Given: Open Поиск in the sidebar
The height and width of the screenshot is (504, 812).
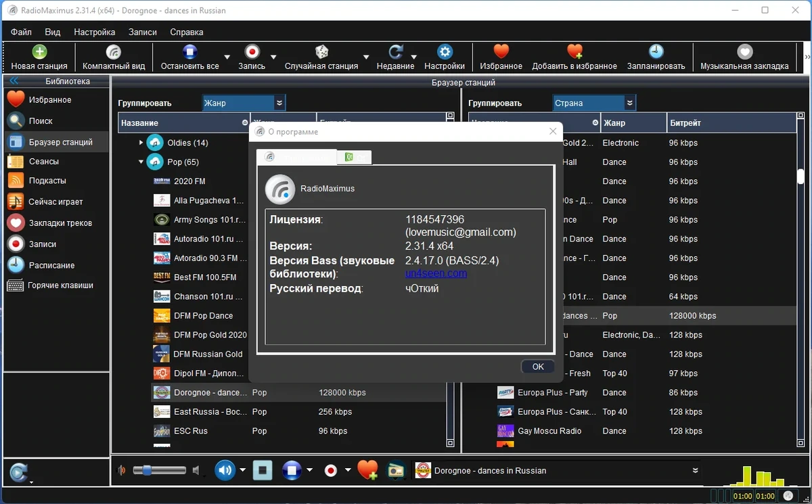Looking at the screenshot, I should 56,120.
